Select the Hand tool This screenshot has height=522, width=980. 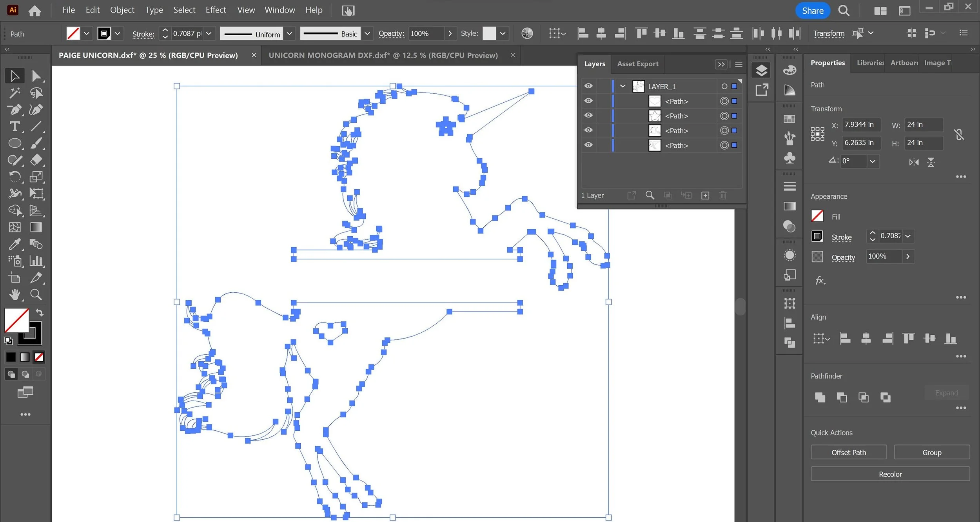tap(15, 295)
